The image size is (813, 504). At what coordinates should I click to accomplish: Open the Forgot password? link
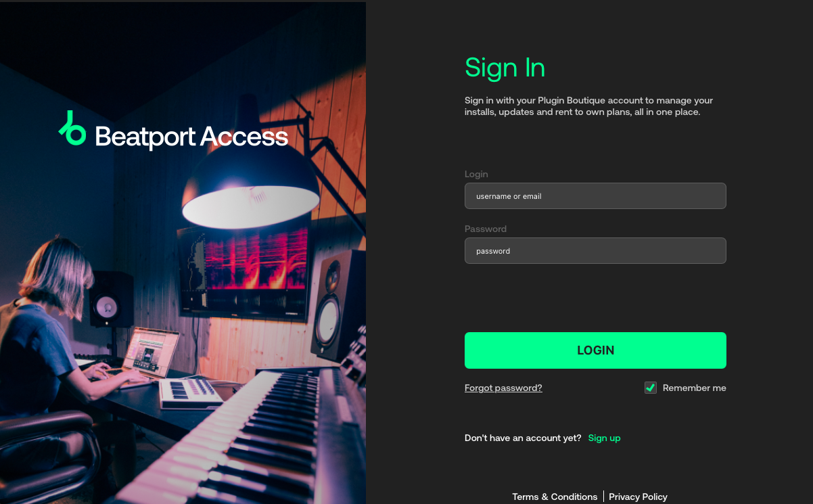pyautogui.click(x=503, y=388)
